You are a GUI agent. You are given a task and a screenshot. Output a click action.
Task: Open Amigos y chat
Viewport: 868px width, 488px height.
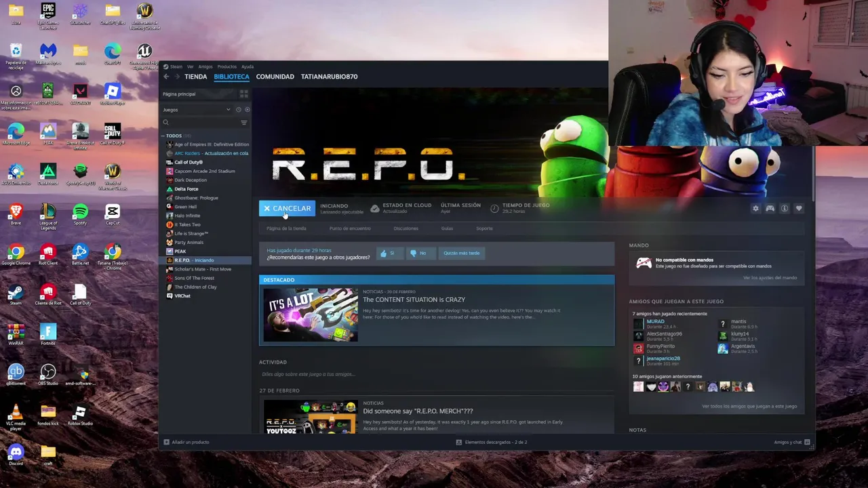click(x=792, y=442)
